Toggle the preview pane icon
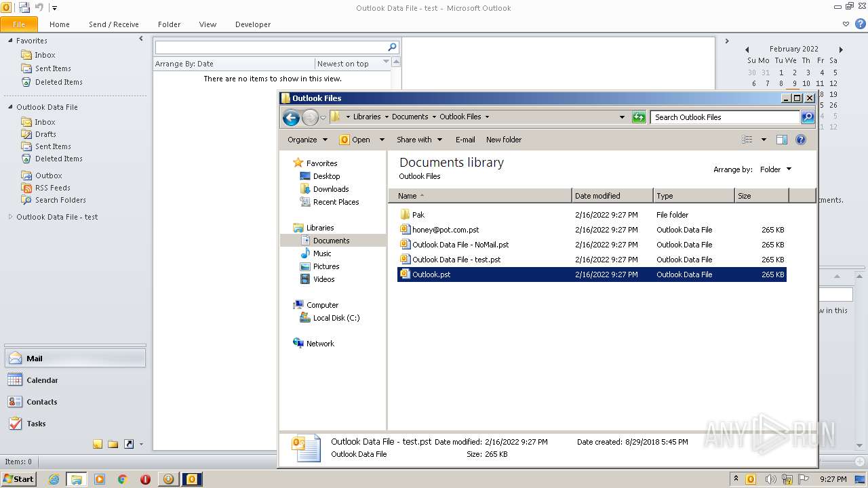Image resolution: width=868 pixels, height=488 pixels. (x=782, y=140)
